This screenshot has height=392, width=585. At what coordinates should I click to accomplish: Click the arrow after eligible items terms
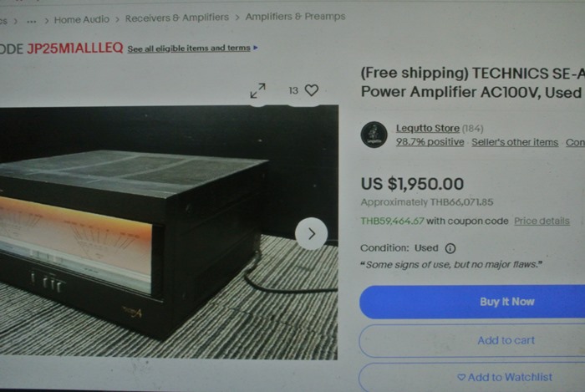point(256,48)
